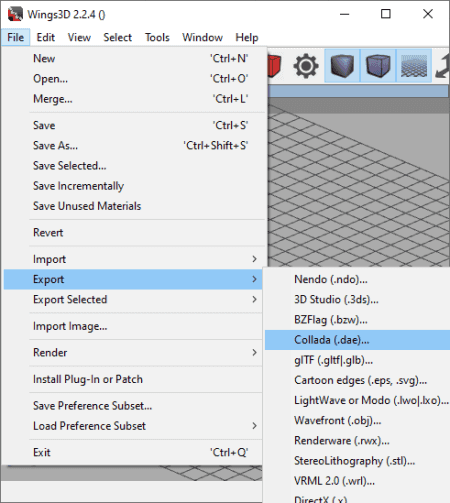Open the Select menu
Image resolution: width=450 pixels, height=503 pixels.
click(x=117, y=37)
